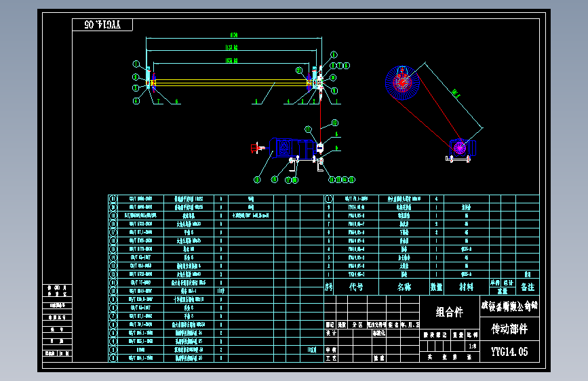
Task: Click the drawing number YYG14.05 in title block
Action: (x=509, y=352)
